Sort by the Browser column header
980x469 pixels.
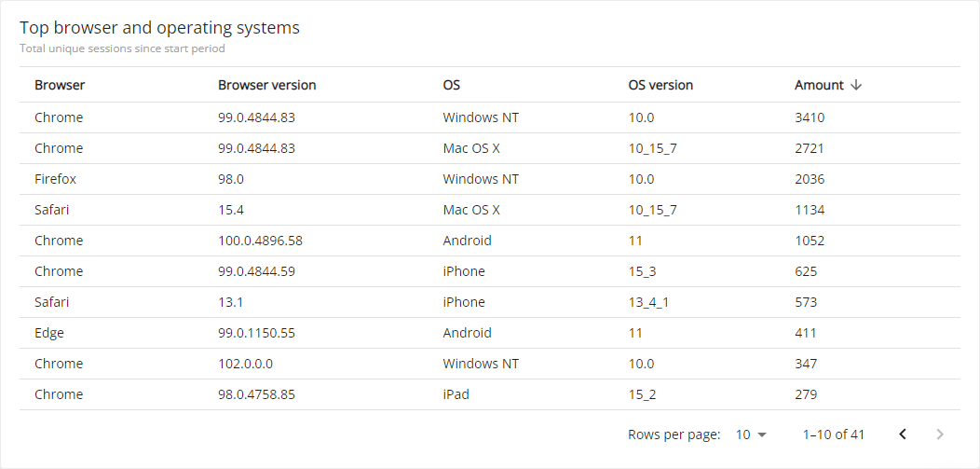coord(60,85)
